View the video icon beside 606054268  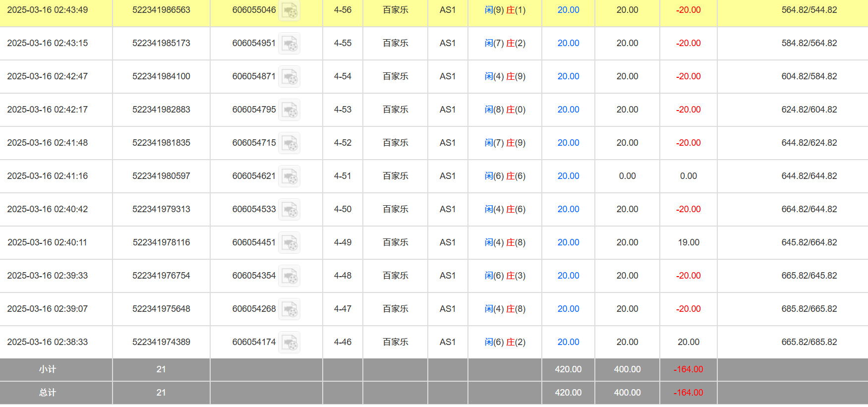click(289, 309)
